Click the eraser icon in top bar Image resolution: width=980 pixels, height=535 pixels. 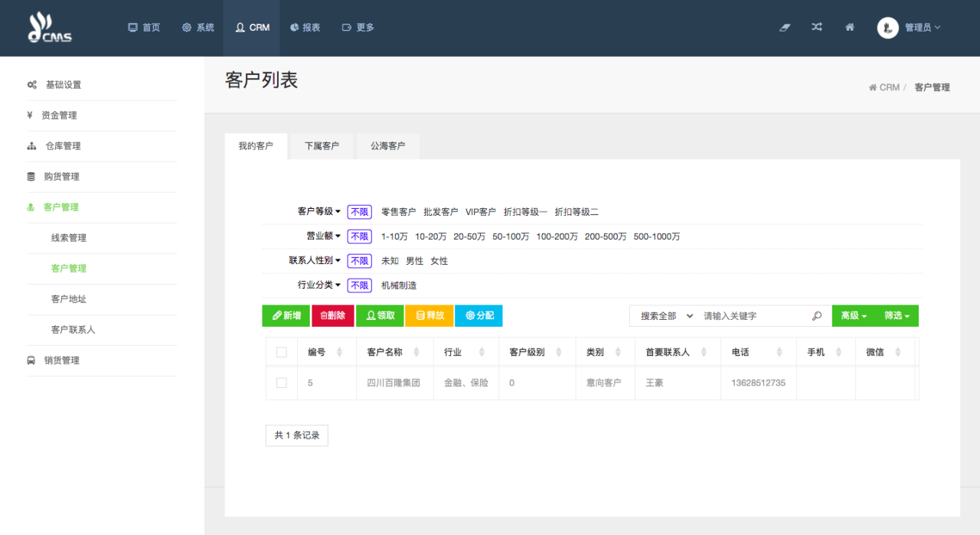[784, 28]
